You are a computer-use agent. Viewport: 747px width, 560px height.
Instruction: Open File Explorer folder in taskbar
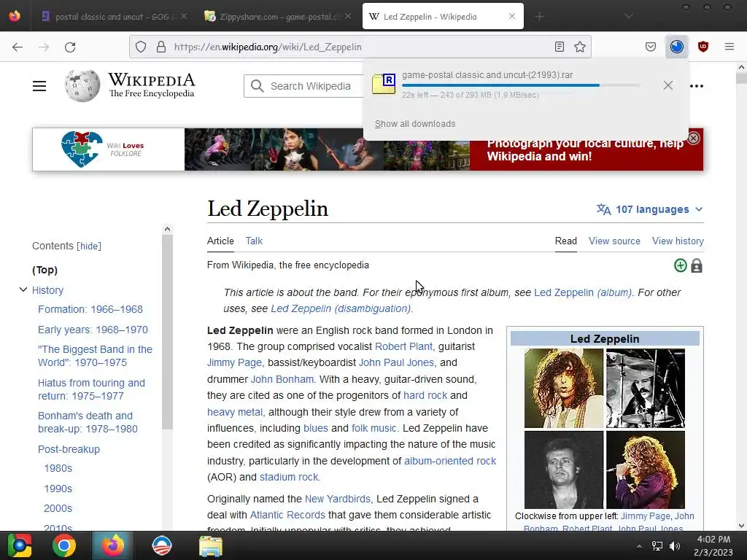(211, 545)
